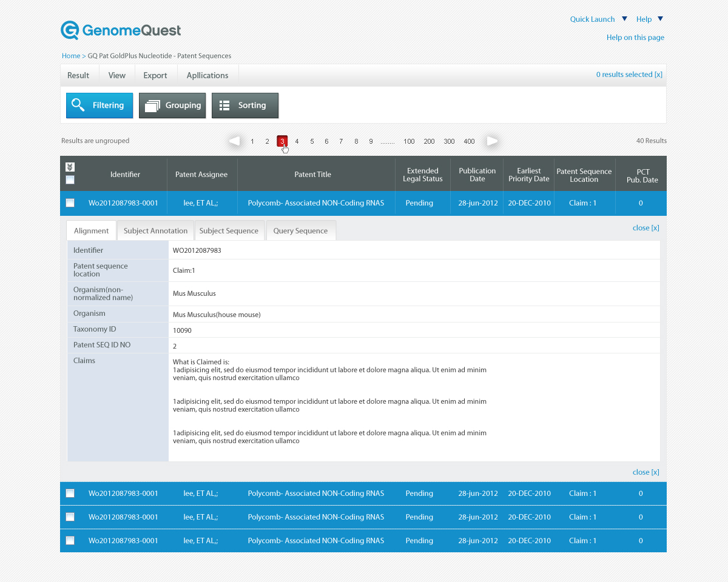Click the Earliest Priority Date column header
Screen dimensions: 728x582
tap(529, 175)
